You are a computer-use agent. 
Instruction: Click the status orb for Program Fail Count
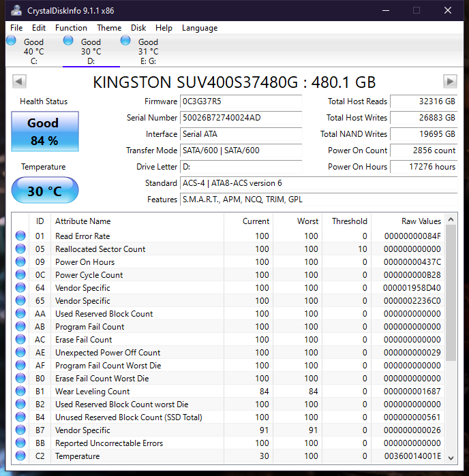20,327
